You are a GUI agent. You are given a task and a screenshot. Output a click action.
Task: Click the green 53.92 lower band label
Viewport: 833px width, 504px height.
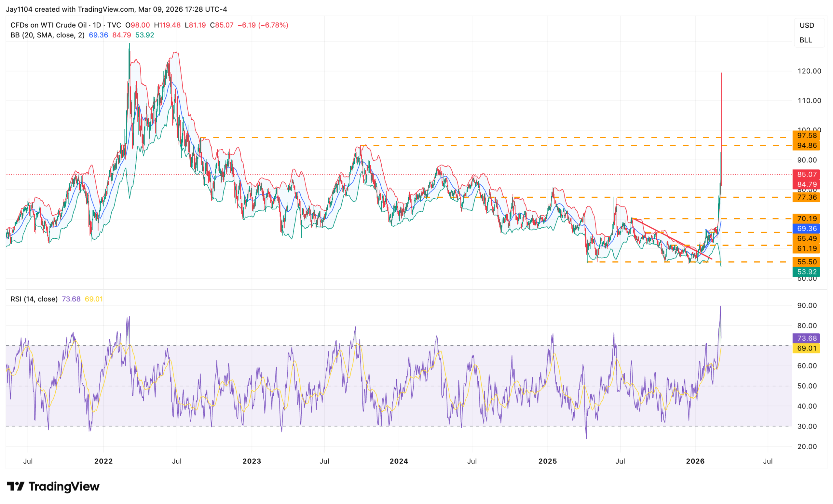coord(806,272)
